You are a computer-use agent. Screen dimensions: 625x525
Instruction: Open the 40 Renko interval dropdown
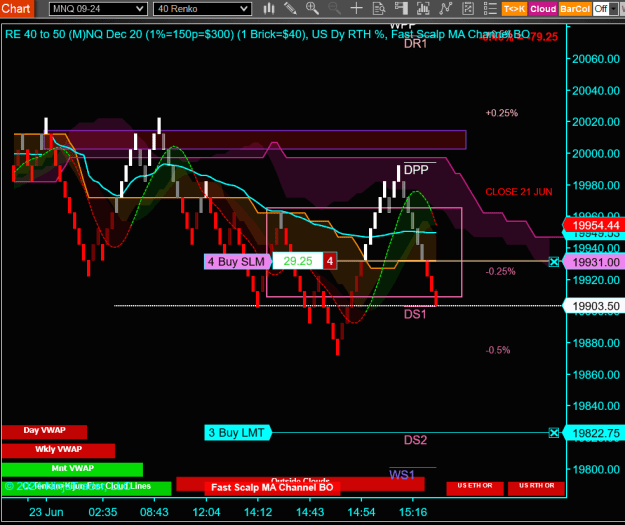click(202, 9)
